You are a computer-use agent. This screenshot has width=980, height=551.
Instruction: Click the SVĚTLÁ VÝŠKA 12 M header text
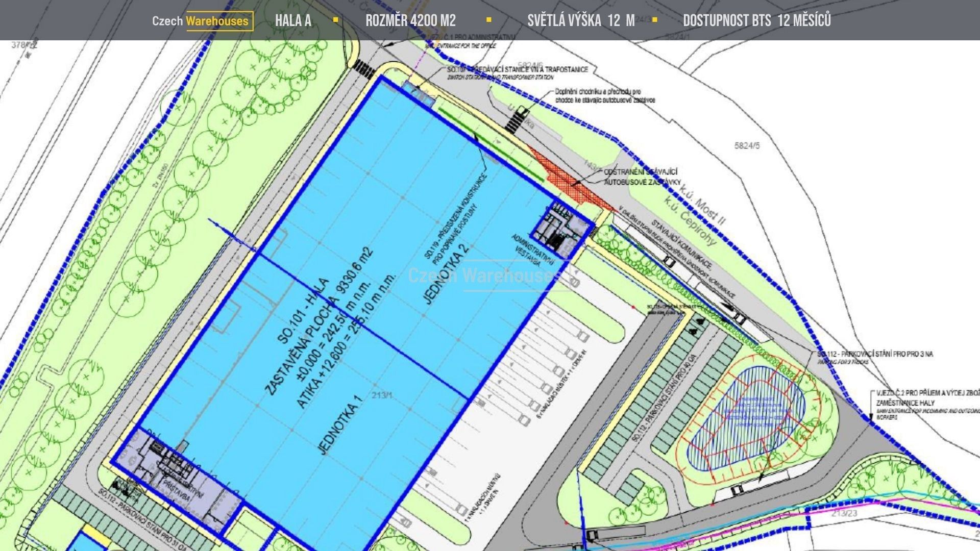tap(581, 20)
